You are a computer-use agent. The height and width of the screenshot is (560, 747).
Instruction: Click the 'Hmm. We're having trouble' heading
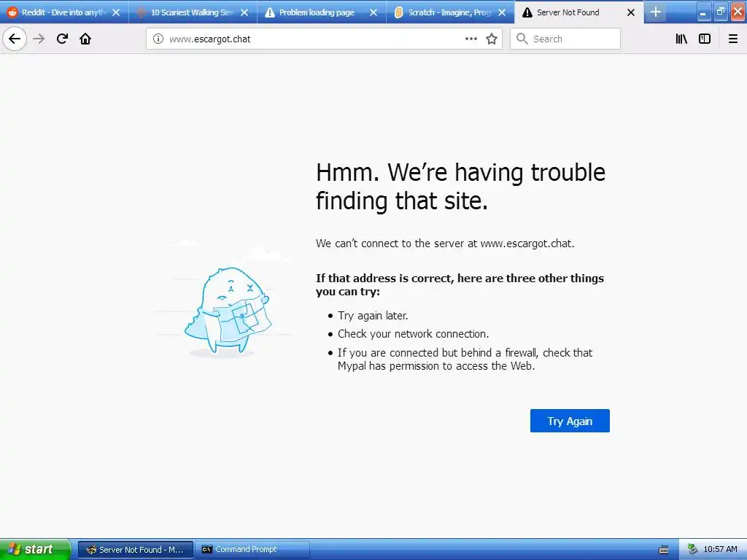click(x=461, y=186)
